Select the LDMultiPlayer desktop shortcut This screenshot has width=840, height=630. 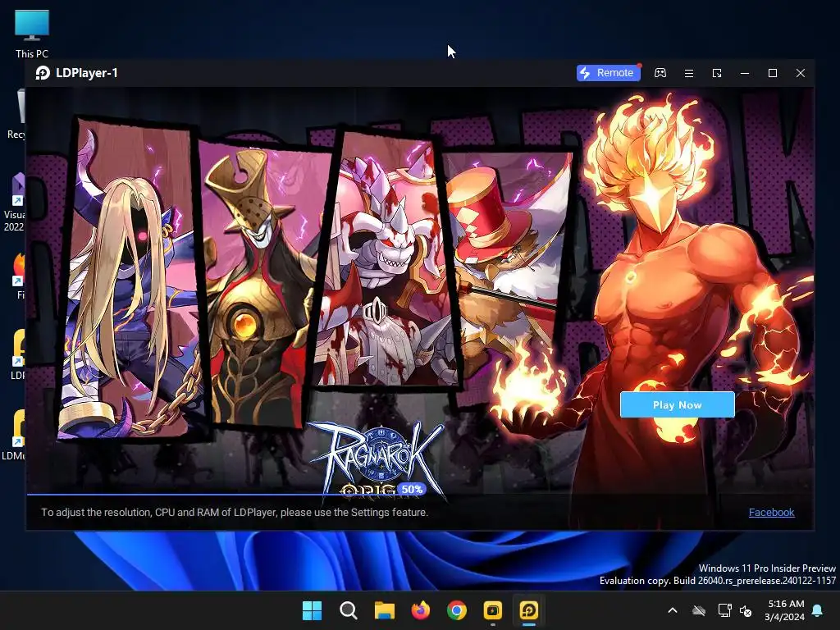[14, 435]
